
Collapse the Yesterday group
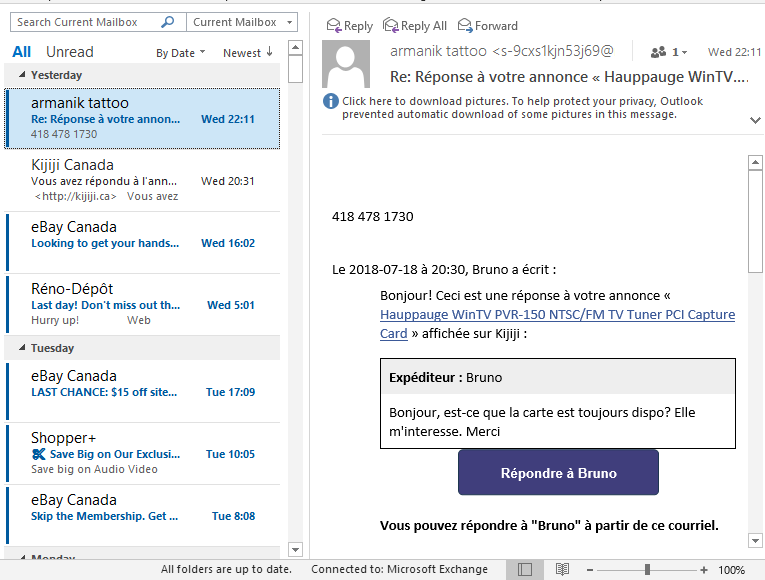coord(22,75)
